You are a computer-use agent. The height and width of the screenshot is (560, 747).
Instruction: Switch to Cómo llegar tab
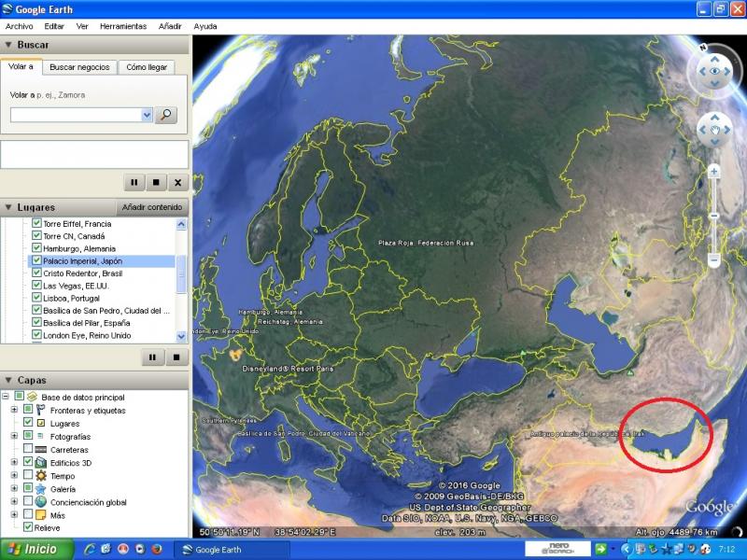tap(147, 67)
